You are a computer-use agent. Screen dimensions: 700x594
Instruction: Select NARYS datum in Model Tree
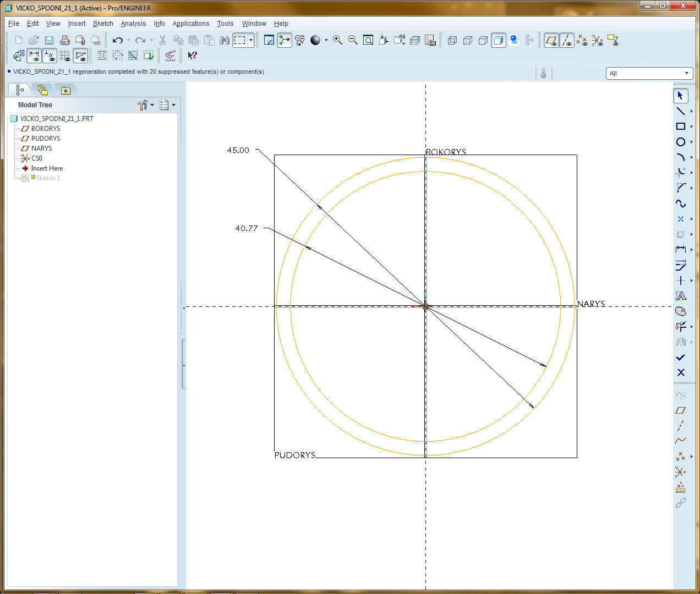pyautogui.click(x=41, y=148)
